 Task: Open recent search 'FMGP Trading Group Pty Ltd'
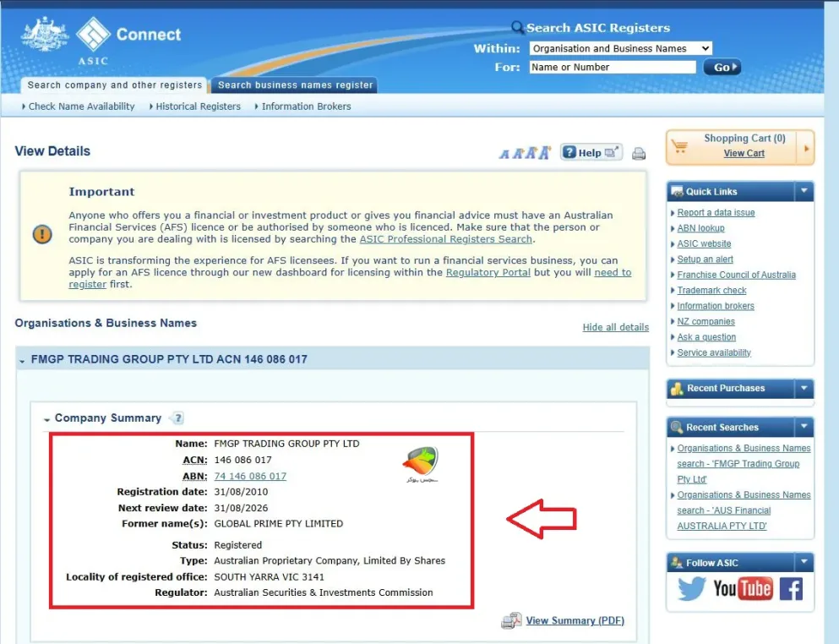(x=744, y=464)
